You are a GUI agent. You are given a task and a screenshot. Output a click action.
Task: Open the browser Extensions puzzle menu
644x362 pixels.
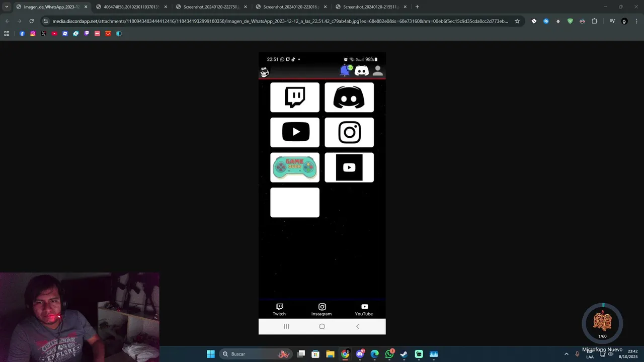point(594,21)
